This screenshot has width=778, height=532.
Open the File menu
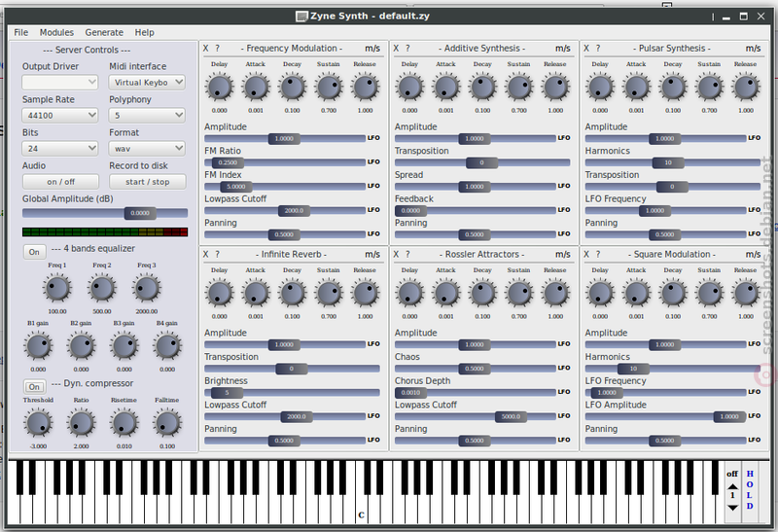pyautogui.click(x=20, y=32)
